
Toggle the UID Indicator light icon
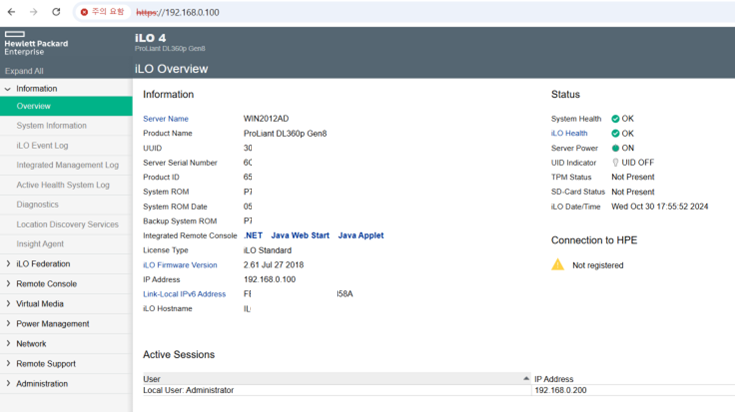615,163
